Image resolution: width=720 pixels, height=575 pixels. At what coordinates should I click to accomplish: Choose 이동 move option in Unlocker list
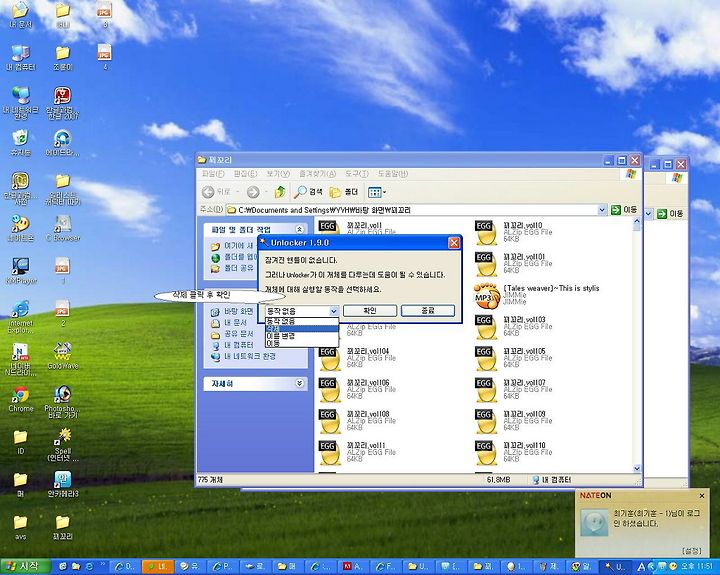302,343
